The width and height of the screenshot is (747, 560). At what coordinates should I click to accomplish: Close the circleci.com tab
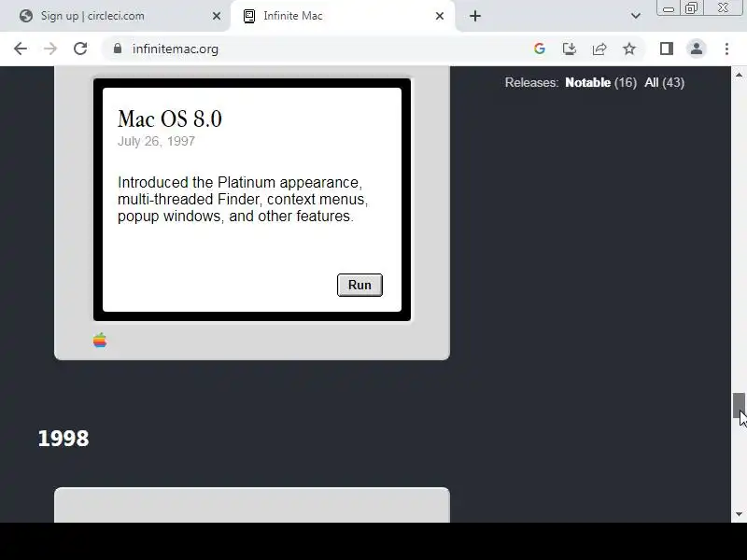pyautogui.click(x=217, y=16)
